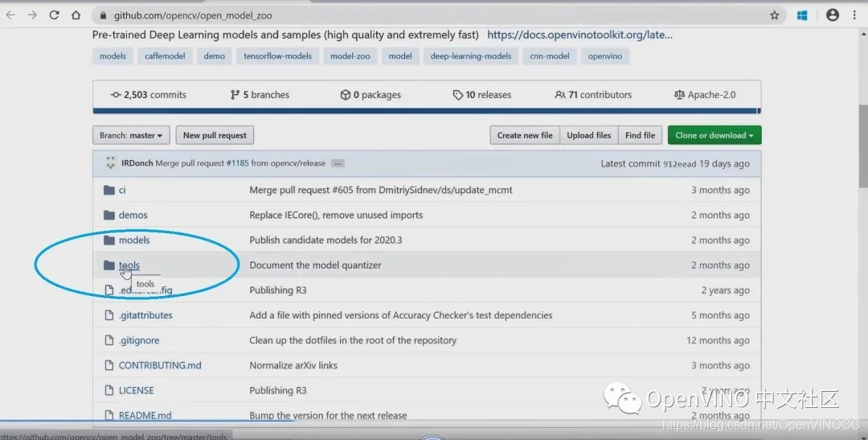Click the demo topic tag
Image resolution: width=868 pixels, height=440 pixels.
pos(215,56)
